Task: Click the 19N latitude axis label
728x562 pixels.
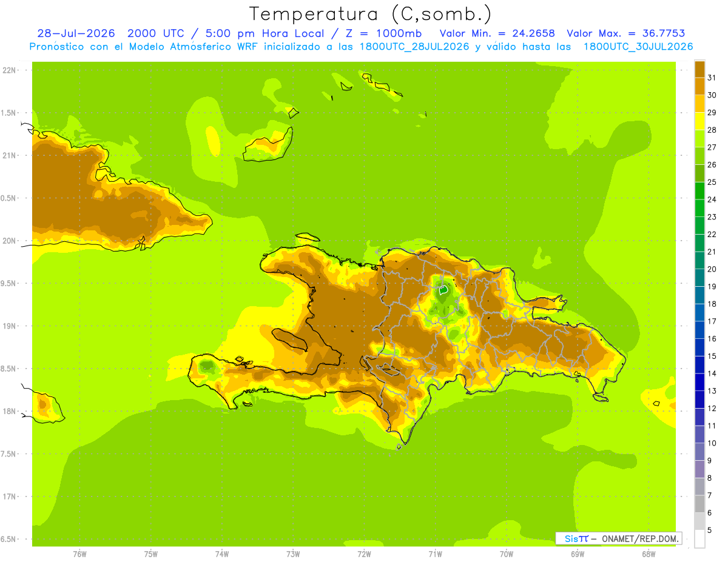Action: pyautogui.click(x=8, y=326)
